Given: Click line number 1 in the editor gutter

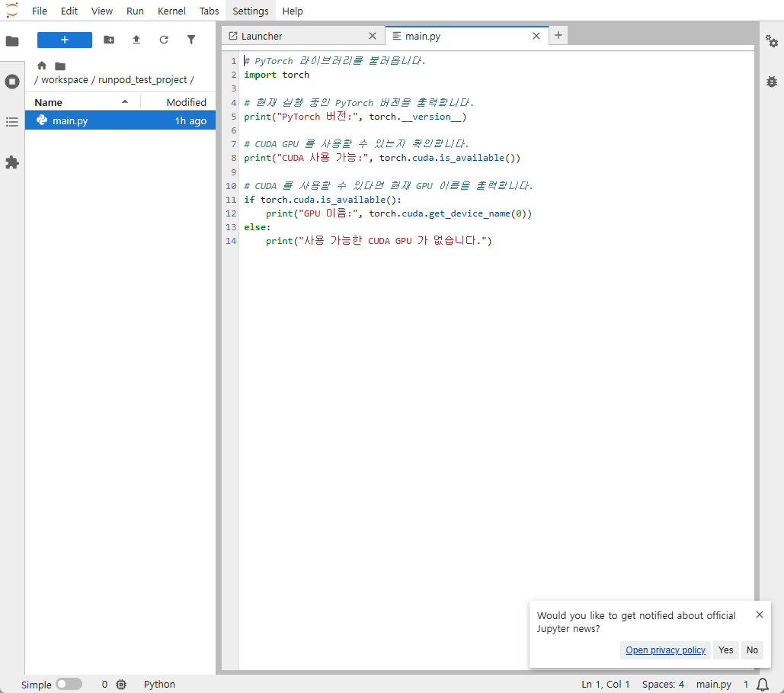Looking at the screenshot, I should [x=233, y=61].
